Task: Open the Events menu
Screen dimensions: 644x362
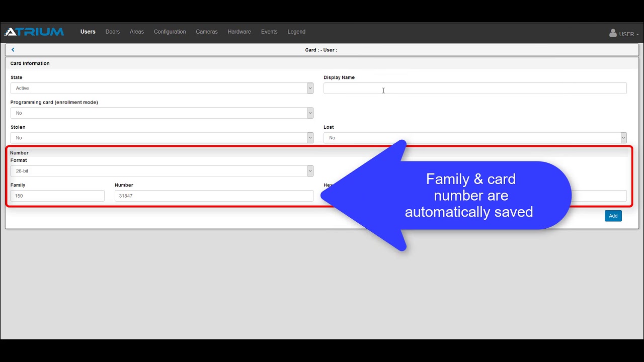Action: (269, 32)
